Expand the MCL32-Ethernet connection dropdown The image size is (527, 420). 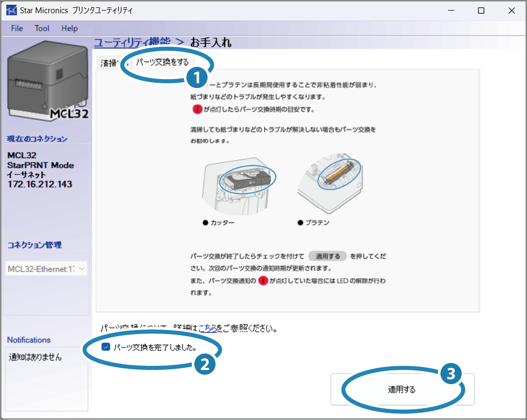(46, 269)
